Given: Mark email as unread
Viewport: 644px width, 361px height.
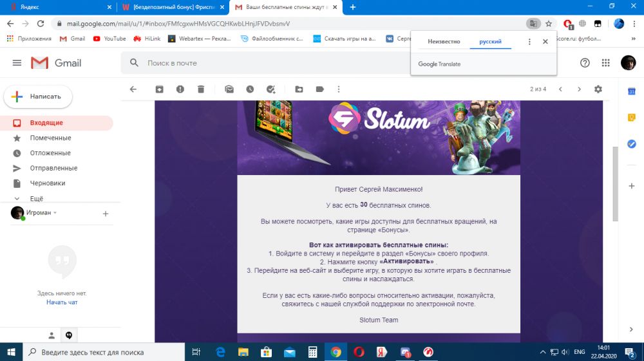Looking at the screenshot, I should pos(229,89).
